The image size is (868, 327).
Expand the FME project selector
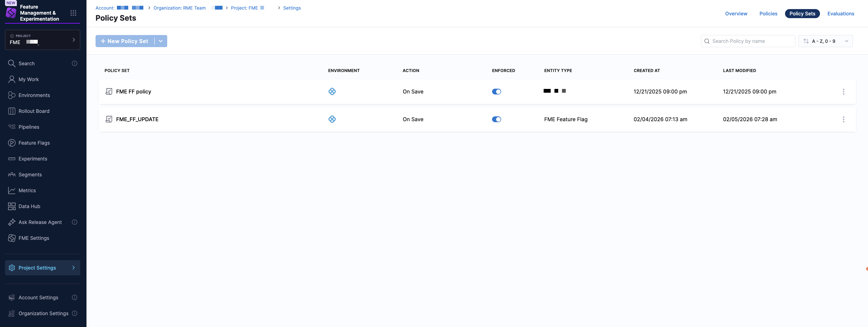(x=74, y=40)
